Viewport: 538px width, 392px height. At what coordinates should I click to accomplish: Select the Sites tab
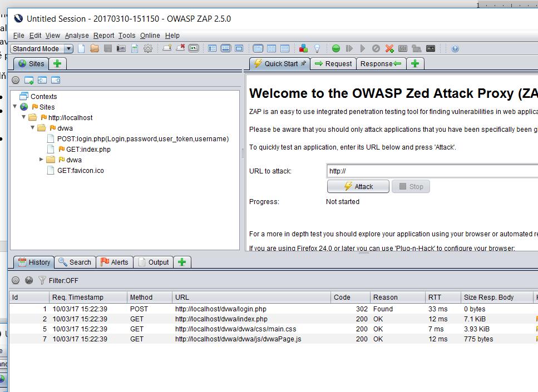tap(31, 64)
